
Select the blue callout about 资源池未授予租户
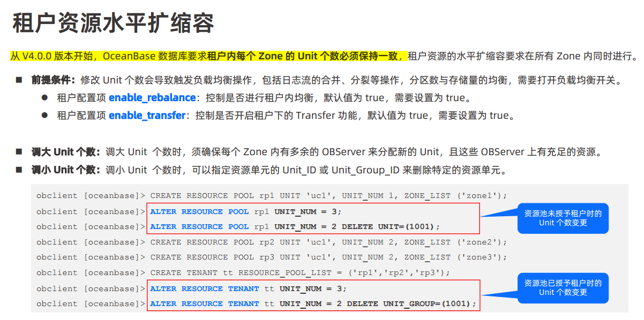pos(563,218)
